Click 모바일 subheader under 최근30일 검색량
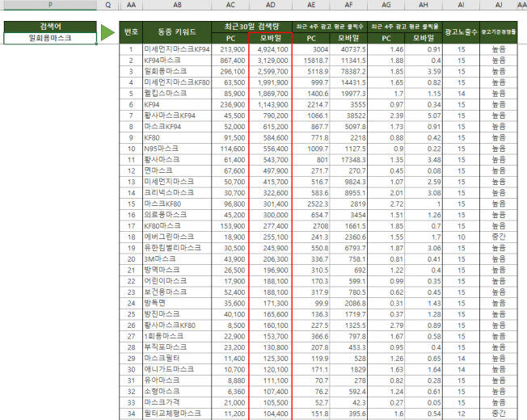 tap(271, 38)
